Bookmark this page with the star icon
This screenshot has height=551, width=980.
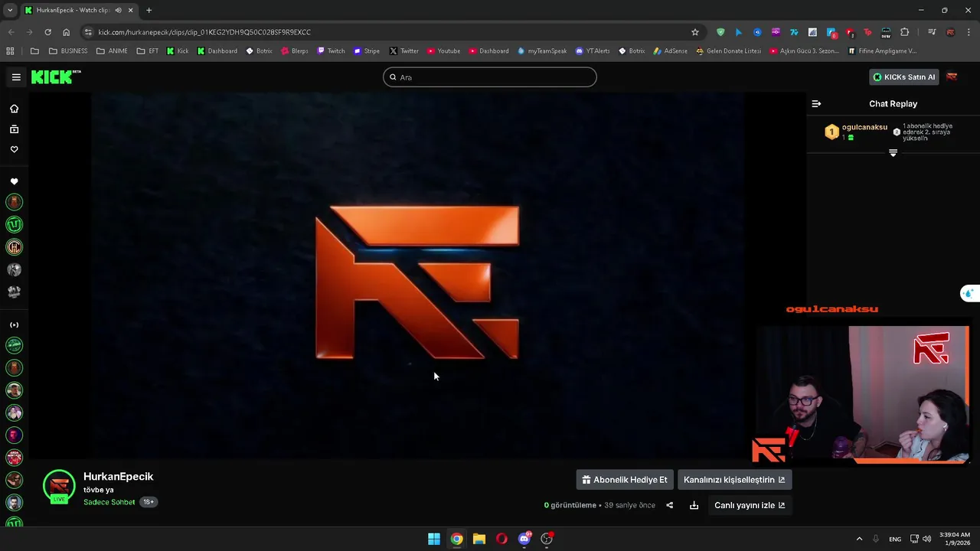(x=695, y=32)
